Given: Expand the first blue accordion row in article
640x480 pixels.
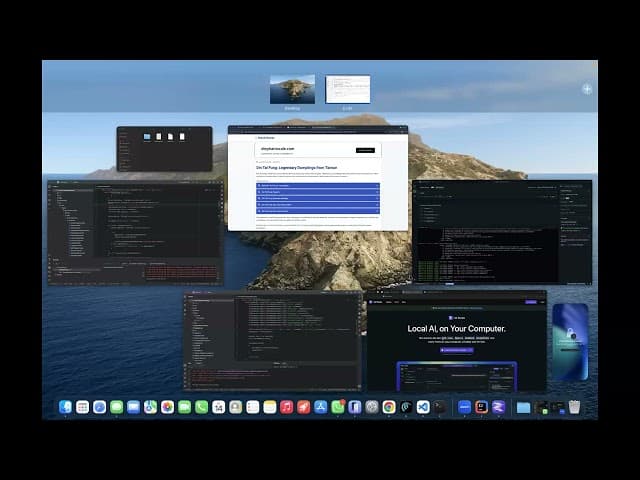Looking at the screenshot, I should (x=318, y=185).
